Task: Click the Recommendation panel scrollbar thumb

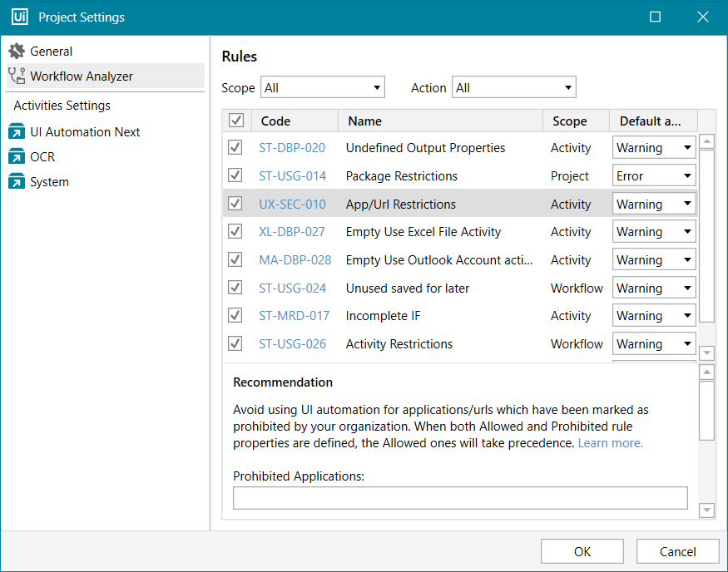Action: pos(706,411)
